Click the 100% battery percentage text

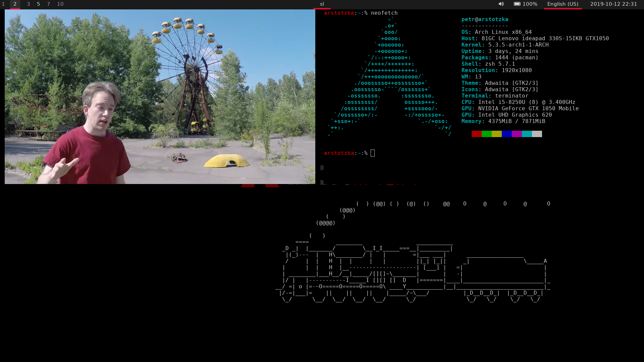coord(530,4)
